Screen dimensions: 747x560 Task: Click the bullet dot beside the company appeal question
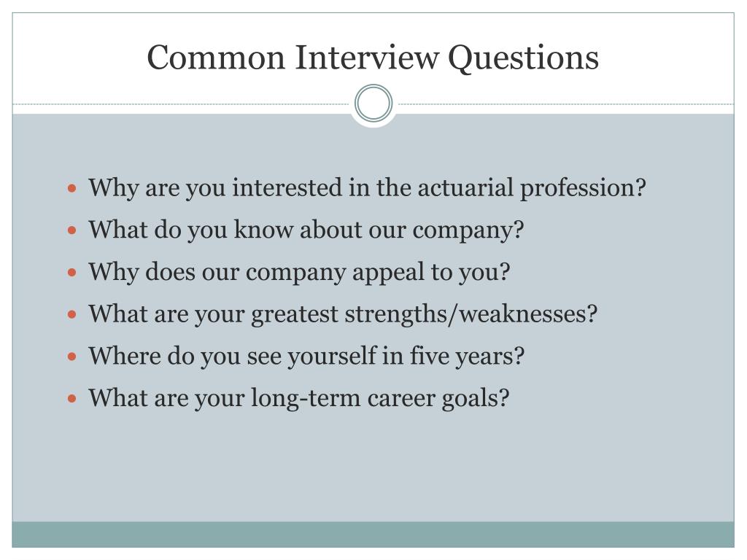71,273
